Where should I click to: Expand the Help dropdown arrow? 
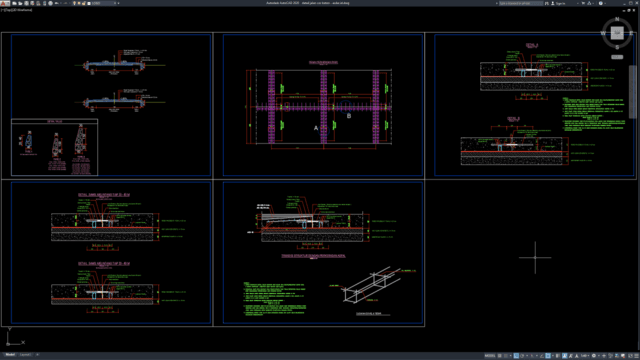pyautogui.click(x=605, y=3)
